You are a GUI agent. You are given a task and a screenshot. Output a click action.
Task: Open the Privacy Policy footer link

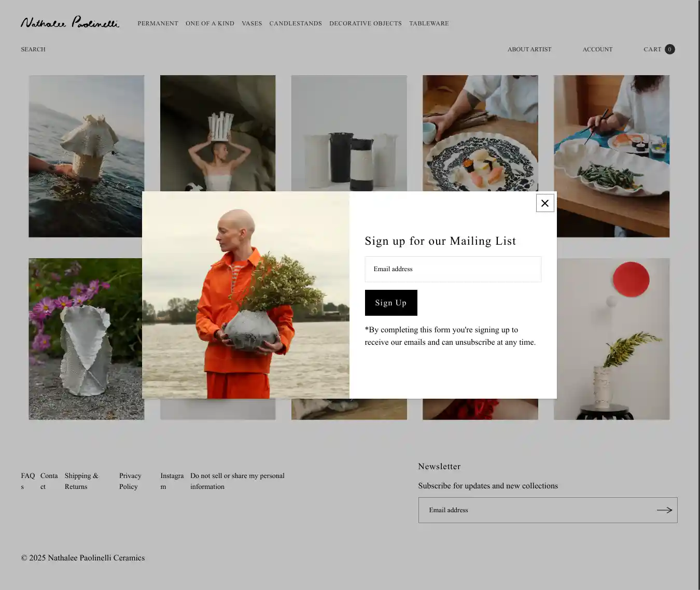130,481
